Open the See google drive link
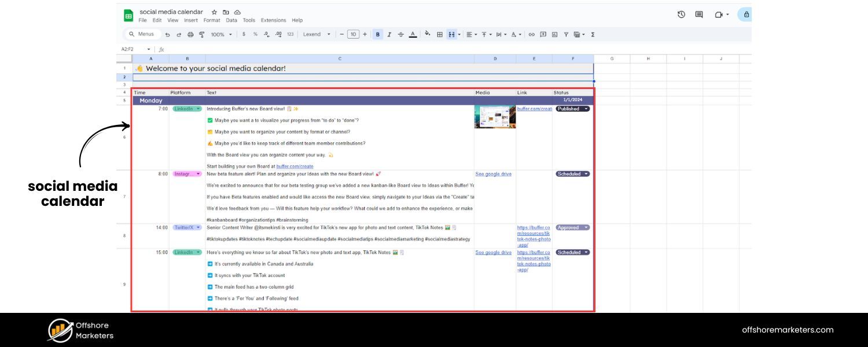The image size is (868, 347). 494,173
